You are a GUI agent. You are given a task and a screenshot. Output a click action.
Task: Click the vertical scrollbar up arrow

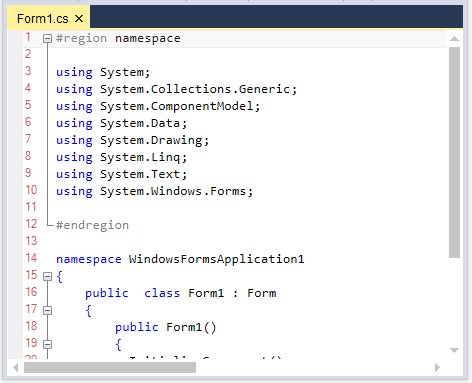click(454, 39)
